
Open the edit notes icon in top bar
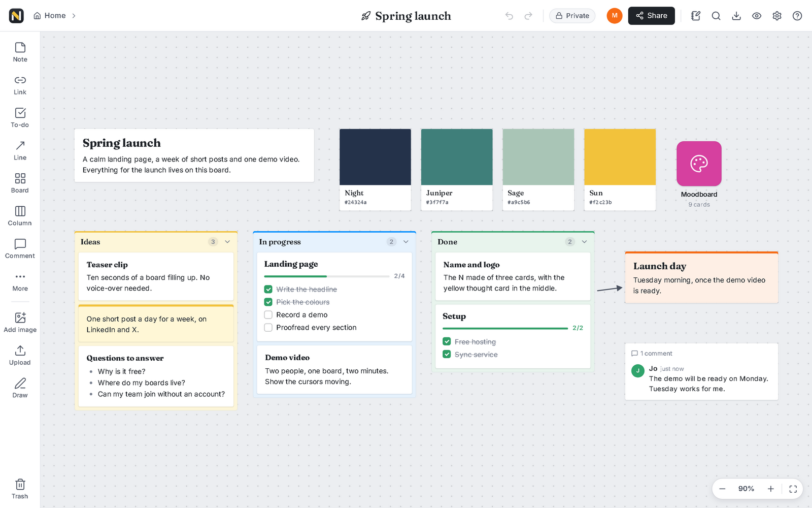(696, 16)
